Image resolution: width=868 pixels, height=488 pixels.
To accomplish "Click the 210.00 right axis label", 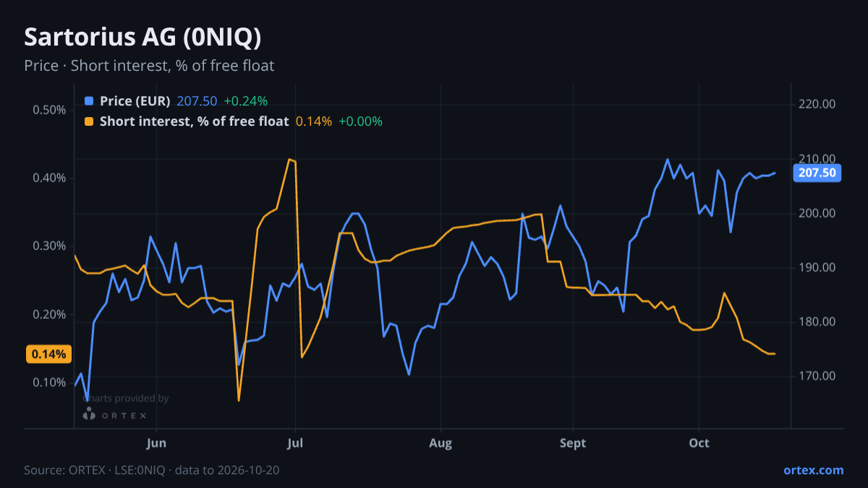I will coord(817,159).
